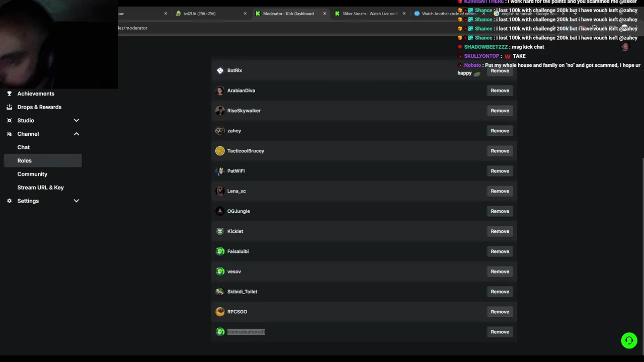Click the browser address bar URL
The height and width of the screenshot is (362, 644).
click(x=133, y=28)
